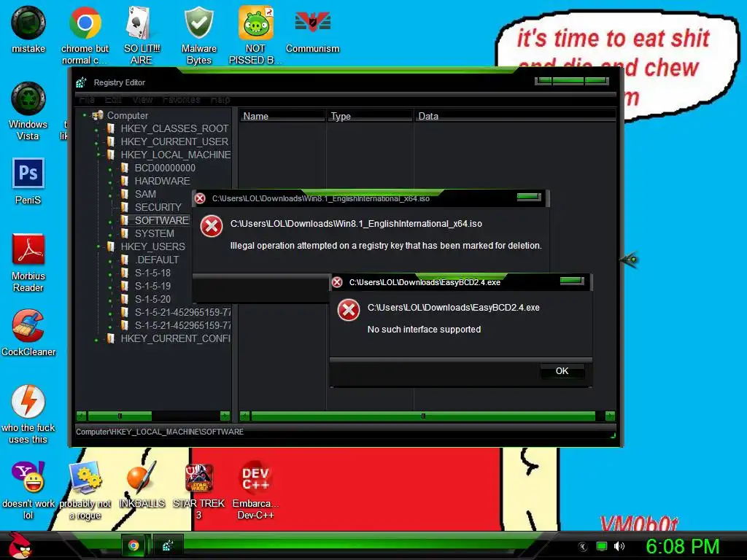Click the Type column header
747x560 pixels.
(x=370, y=116)
